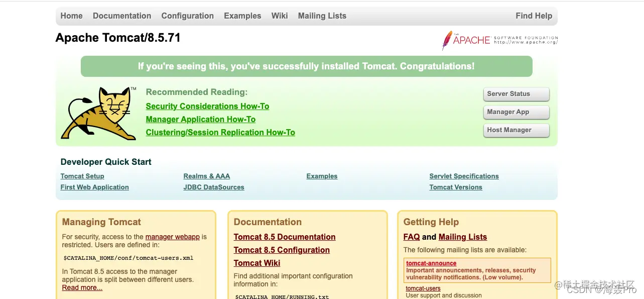The image size is (644, 299).
Task: Click the Apache Software Foundation logo
Action: coord(499,40)
